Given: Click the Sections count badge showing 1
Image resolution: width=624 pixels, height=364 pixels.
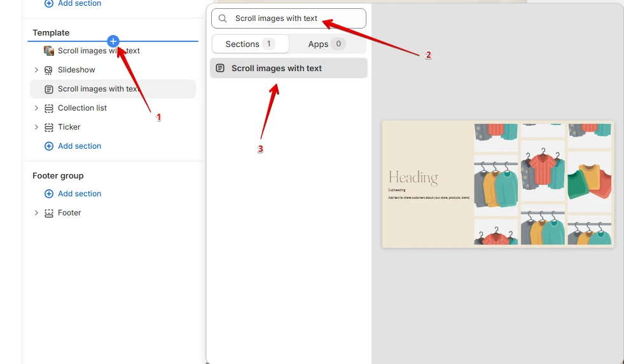Looking at the screenshot, I should 268,44.
